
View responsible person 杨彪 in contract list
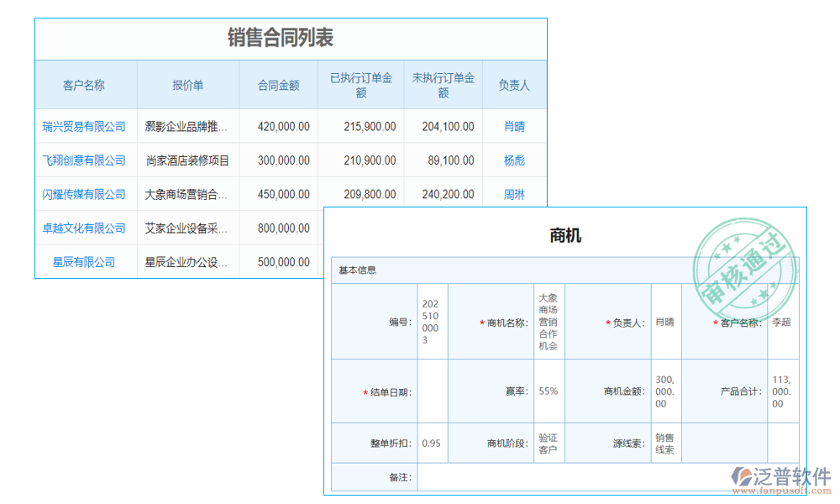point(515,160)
